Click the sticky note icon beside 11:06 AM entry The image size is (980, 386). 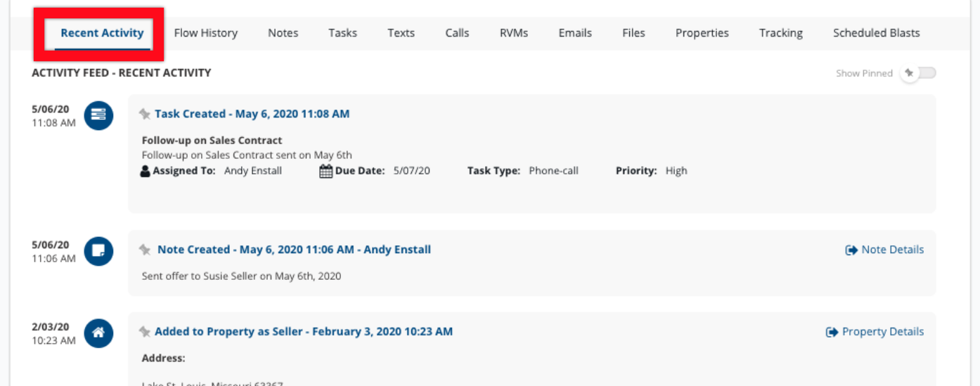tap(98, 251)
